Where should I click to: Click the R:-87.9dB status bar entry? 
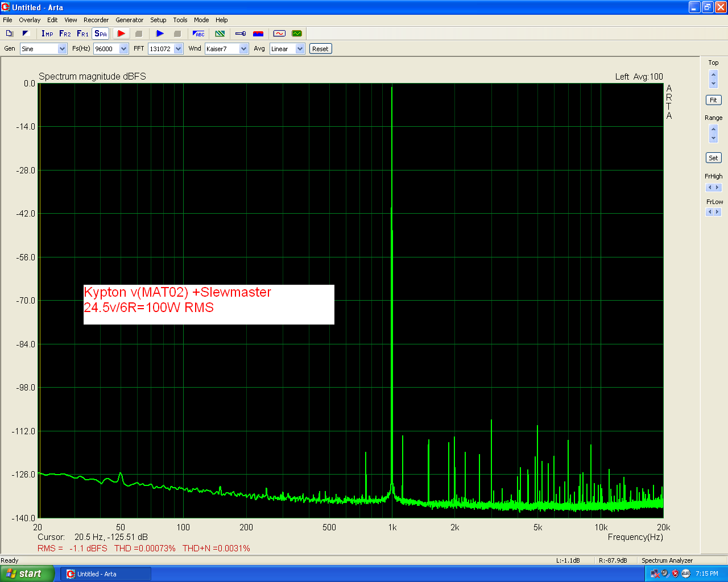coord(613,560)
